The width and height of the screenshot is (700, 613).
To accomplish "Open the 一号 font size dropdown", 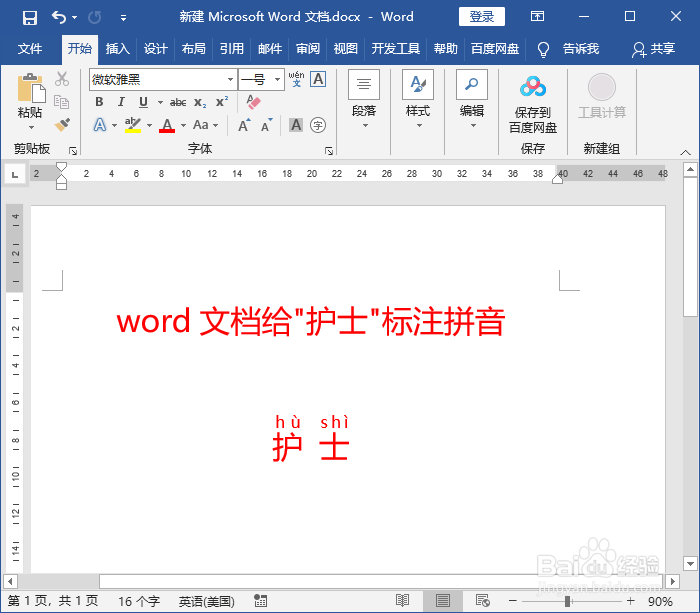I will coord(278,79).
